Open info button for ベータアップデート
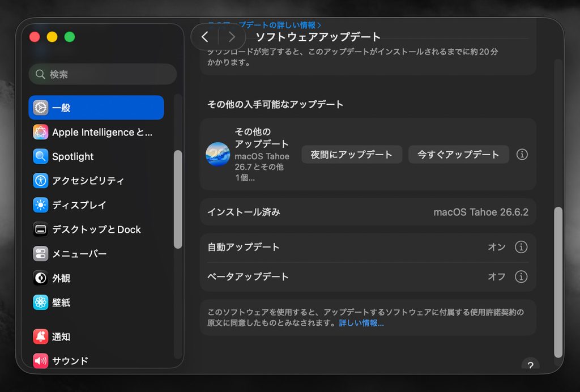580x392 pixels. (521, 276)
